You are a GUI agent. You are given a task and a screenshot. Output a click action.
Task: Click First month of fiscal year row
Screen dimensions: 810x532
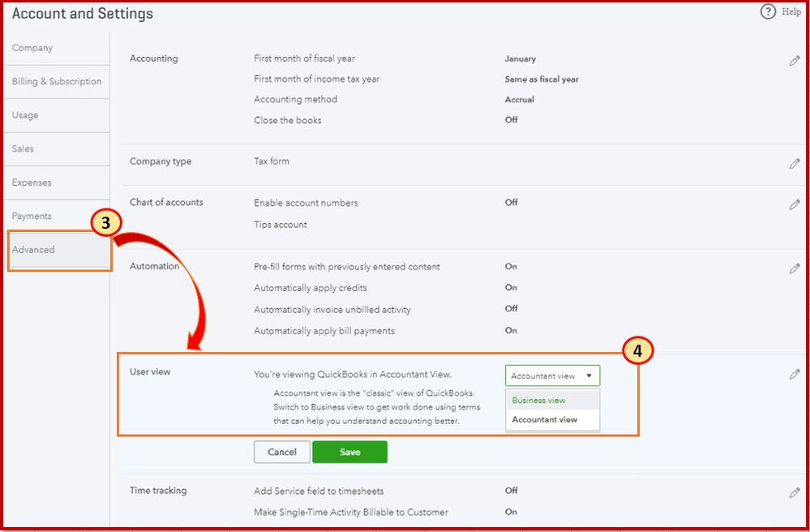(x=304, y=58)
